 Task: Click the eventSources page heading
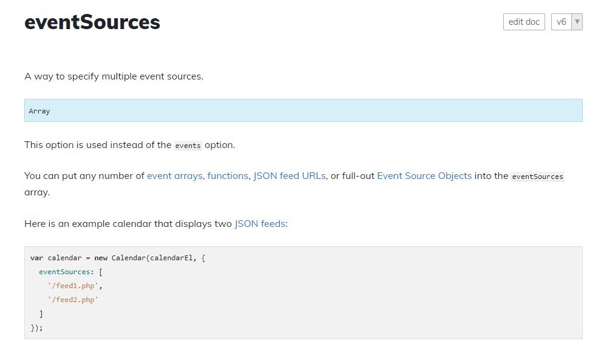point(92,22)
